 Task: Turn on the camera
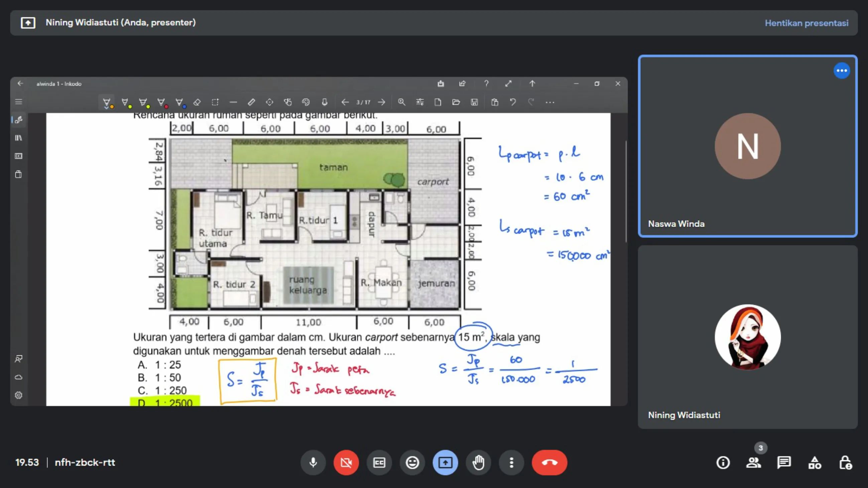tap(346, 462)
